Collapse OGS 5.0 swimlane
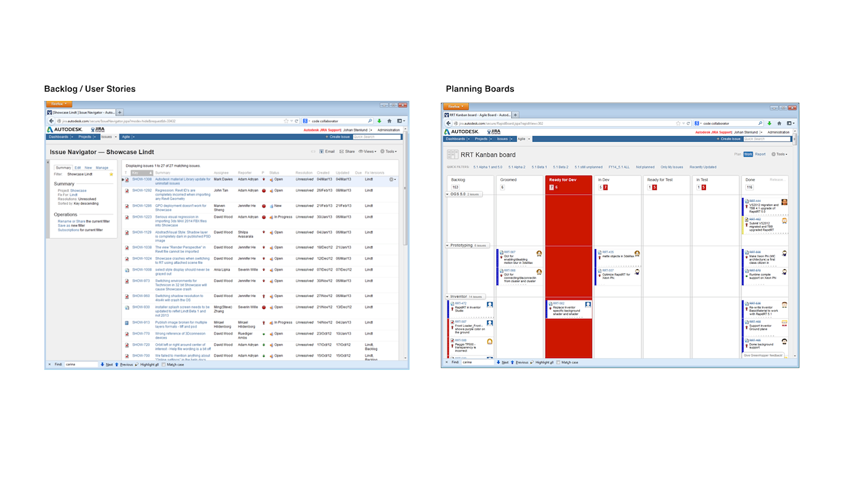This screenshot has height=487, width=868. [x=448, y=194]
